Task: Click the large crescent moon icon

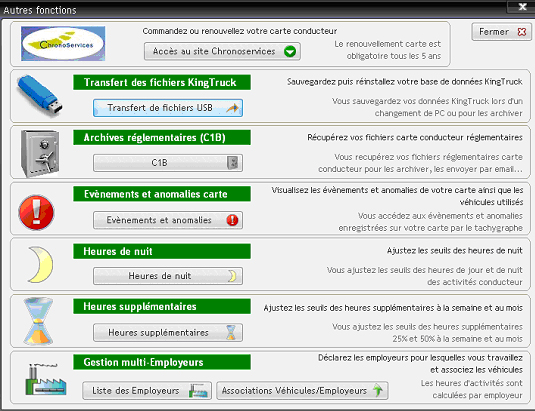Action: coord(40,264)
